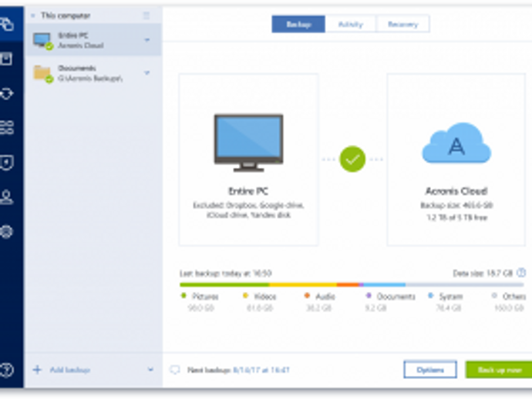
Task: Click the green Pictures legend dot
Action: pos(184,296)
